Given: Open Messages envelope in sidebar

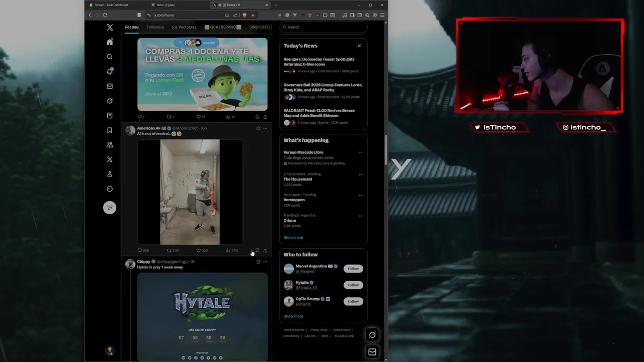Looking at the screenshot, I should (110, 86).
